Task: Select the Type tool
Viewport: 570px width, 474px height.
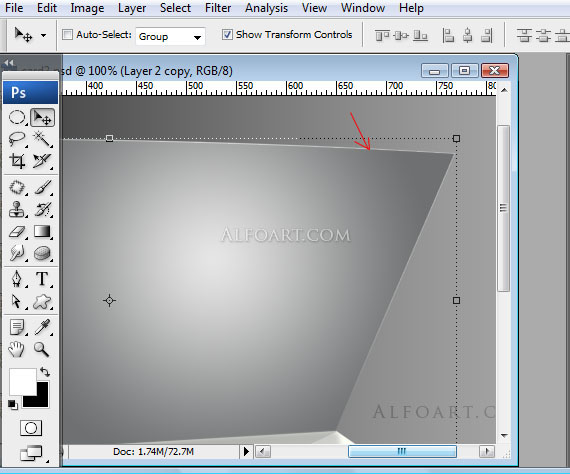Action: [x=42, y=279]
